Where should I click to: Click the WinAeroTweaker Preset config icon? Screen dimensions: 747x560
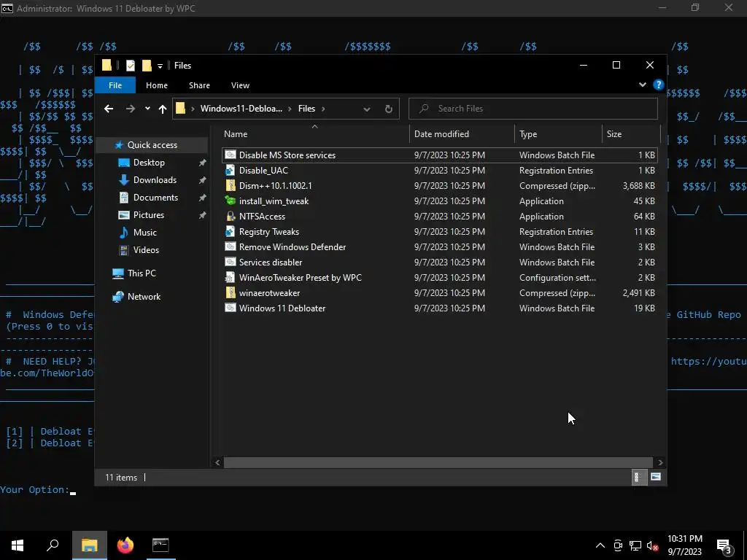click(230, 277)
